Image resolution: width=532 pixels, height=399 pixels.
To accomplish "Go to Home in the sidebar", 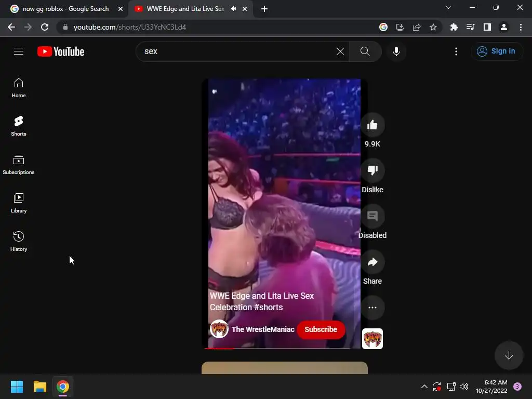I will click(19, 88).
